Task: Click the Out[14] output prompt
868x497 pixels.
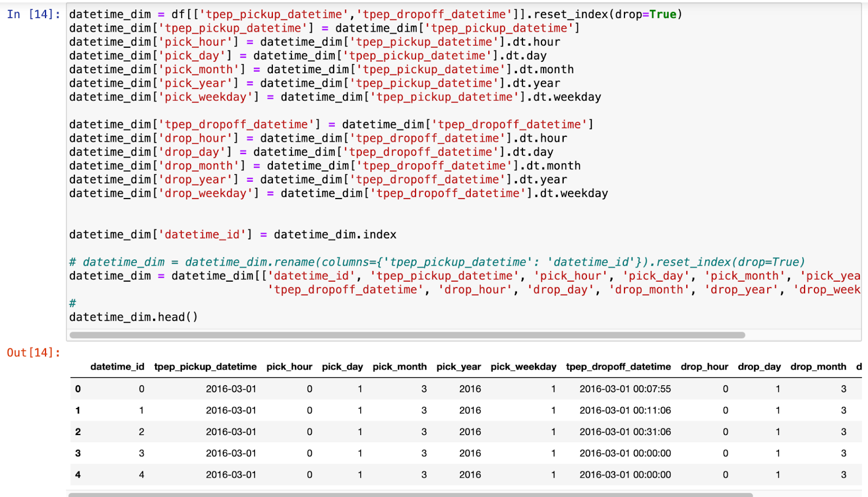Action: [34, 353]
